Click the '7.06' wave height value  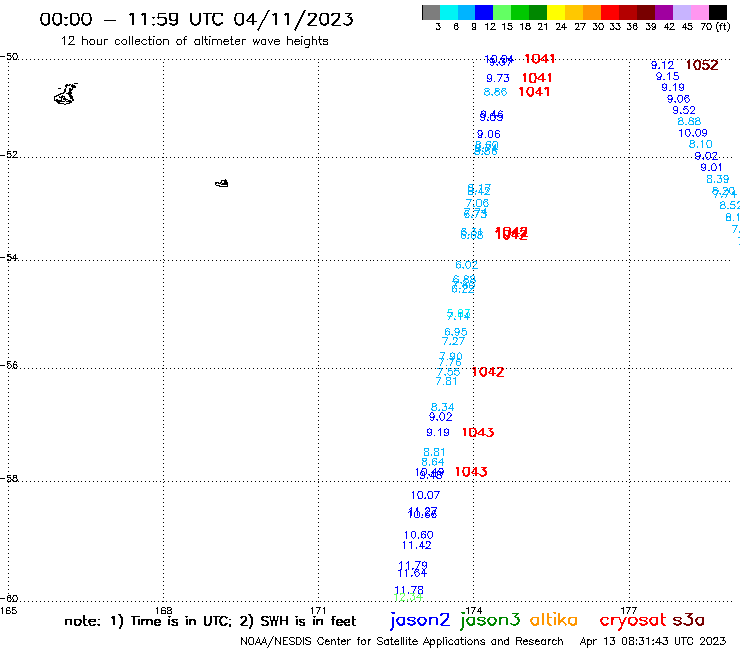tap(477, 203)
